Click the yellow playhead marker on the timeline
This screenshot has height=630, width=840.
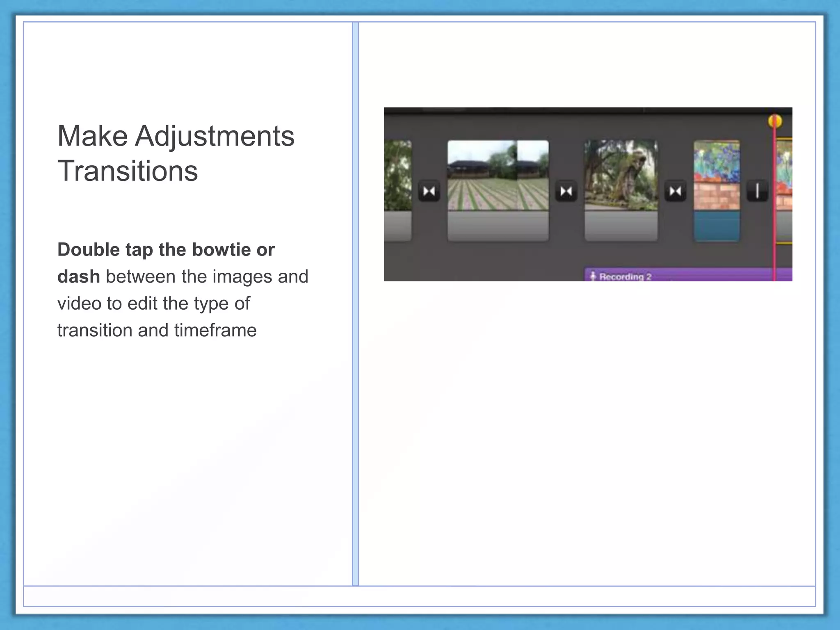775,121
